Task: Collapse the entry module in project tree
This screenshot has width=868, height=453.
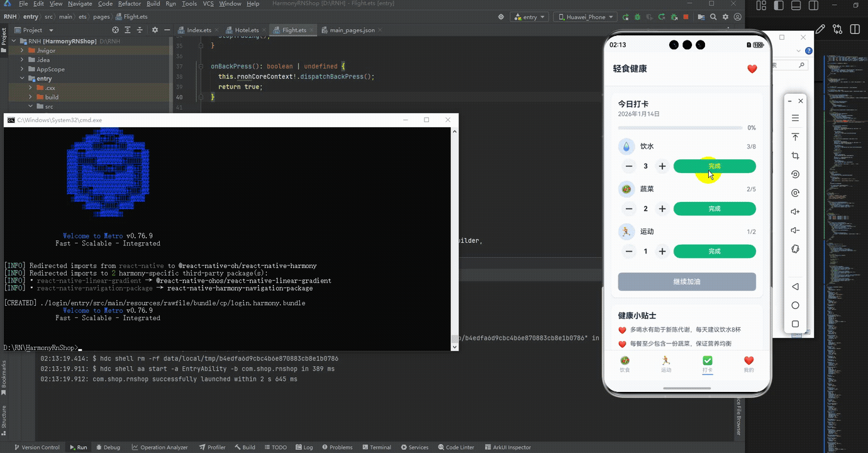Action: click(23, 79)
